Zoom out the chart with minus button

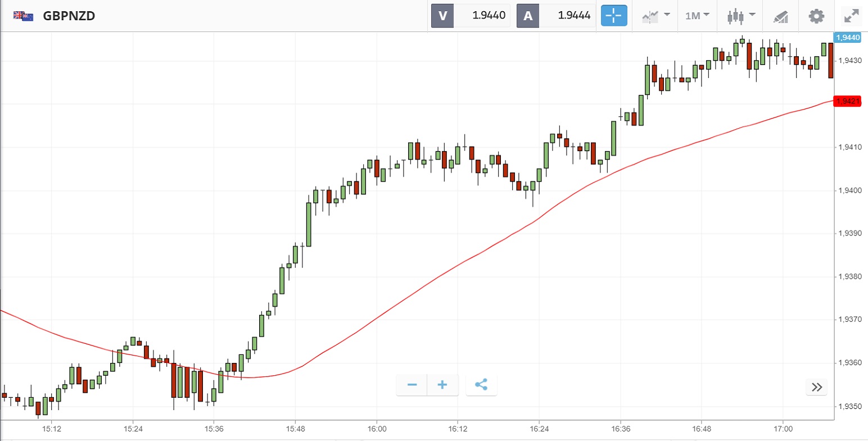(x=412, y=385)
